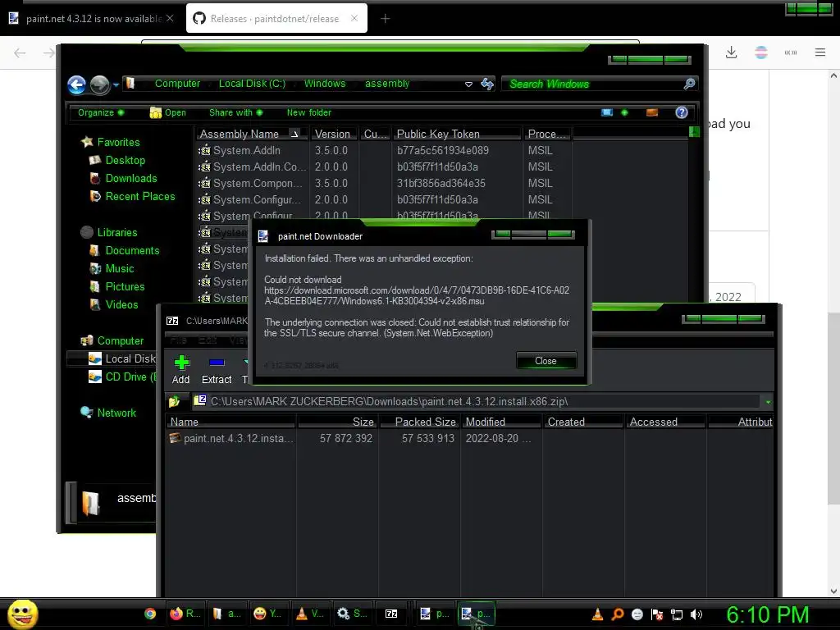Switch to paint.net 4.3.12 browser tab
Viewport: 840px width, 630px height.
(93, 18)
